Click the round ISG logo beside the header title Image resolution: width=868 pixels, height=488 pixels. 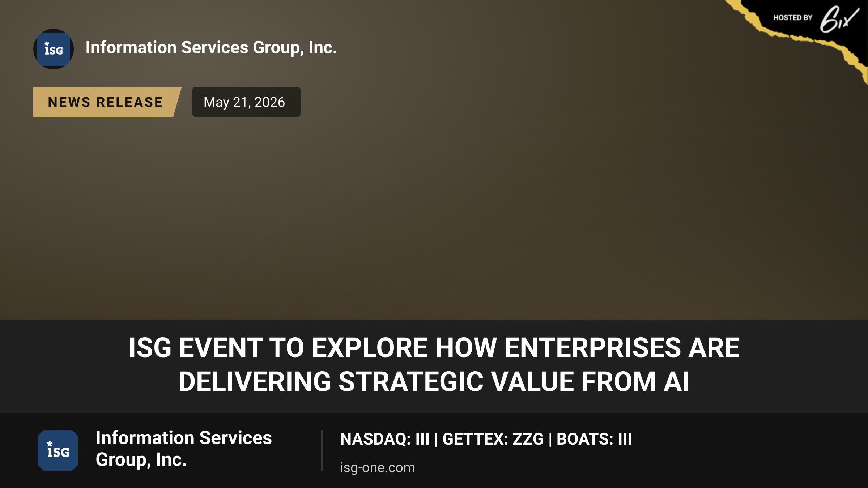click(x=54, y=49)
